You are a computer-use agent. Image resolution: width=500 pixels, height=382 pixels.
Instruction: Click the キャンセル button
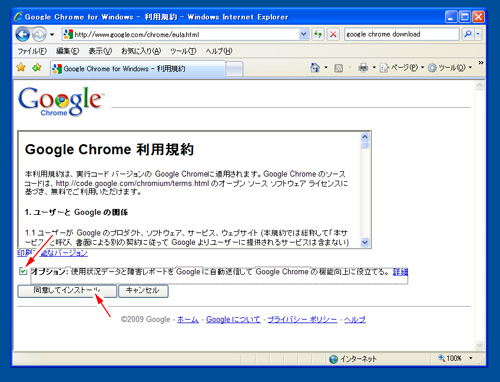pos(143,291)
